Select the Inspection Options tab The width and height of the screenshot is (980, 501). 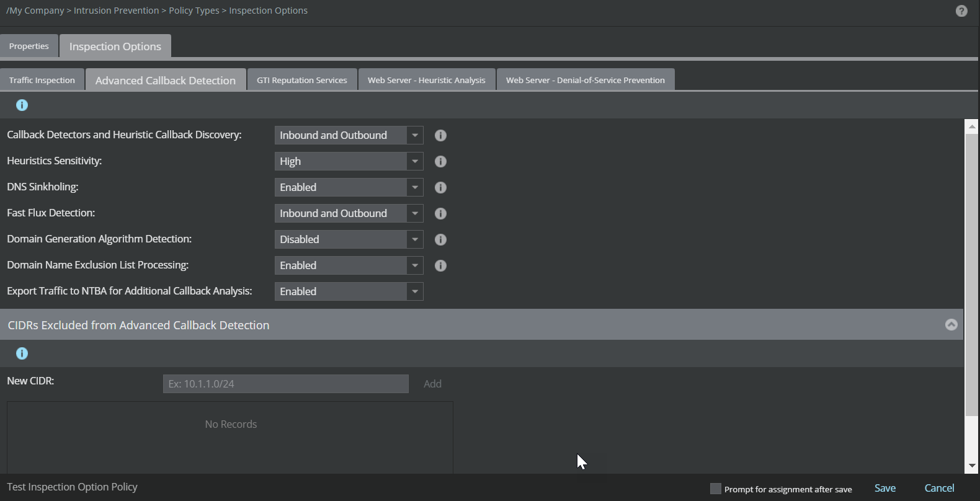coord(115,46)
